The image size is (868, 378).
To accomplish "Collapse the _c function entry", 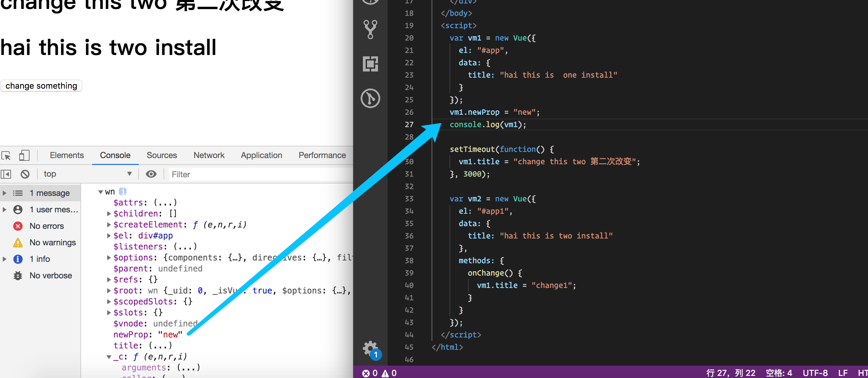I will pos(109,357).
